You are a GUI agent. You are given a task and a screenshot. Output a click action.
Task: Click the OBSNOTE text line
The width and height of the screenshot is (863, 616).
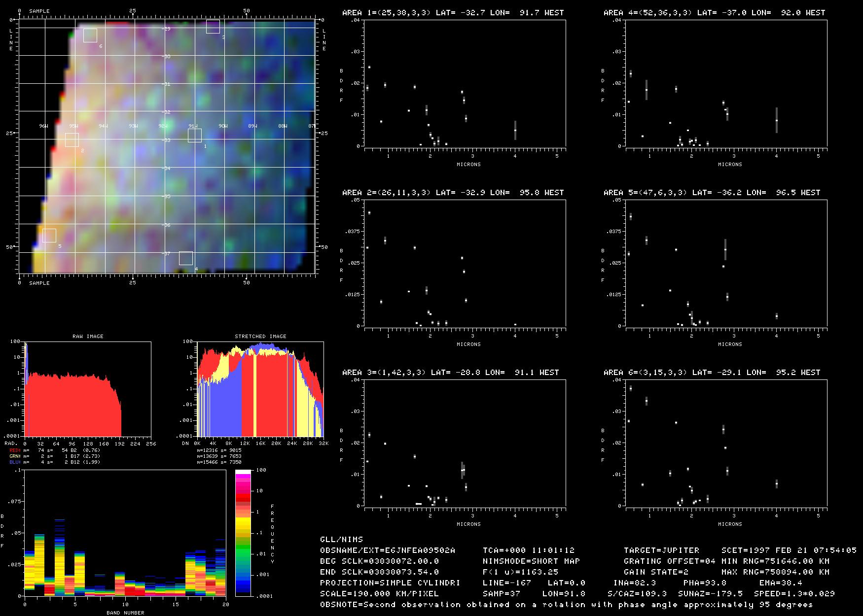pyautogui.click(x=566, y=605)
